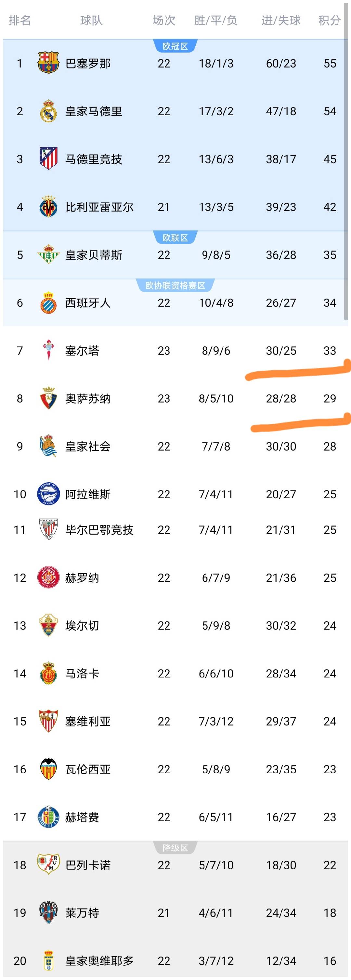Viewport: 351px width, 980px height.
Task: Click the Osasuna club crest
Action: 48,398
